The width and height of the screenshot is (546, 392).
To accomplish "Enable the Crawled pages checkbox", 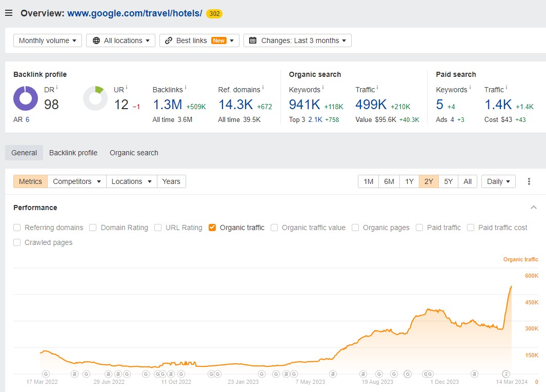I will [x=17, y=242].
